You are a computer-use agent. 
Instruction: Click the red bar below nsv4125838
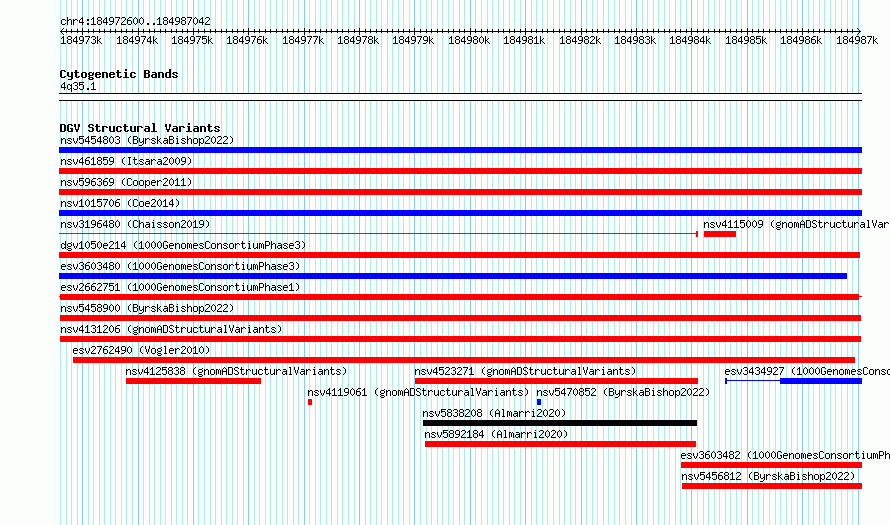point(194,381)
